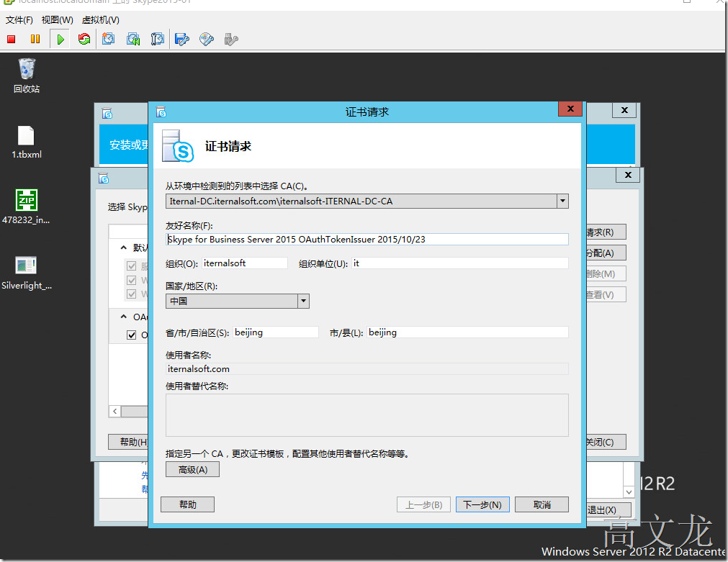Viewport: 728px width, 562px height.
Task: Open the 文件(F) menu
Action: [x=19, y=20]
